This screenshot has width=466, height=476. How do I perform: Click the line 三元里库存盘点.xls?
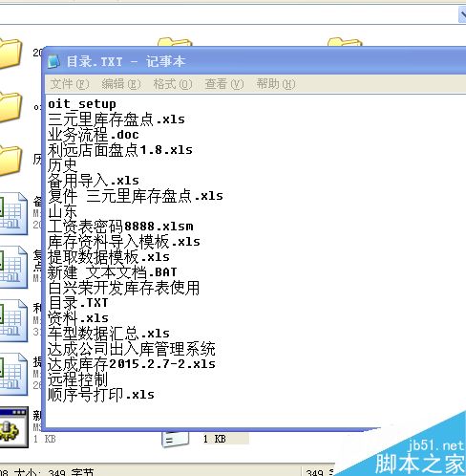point(116,119)
